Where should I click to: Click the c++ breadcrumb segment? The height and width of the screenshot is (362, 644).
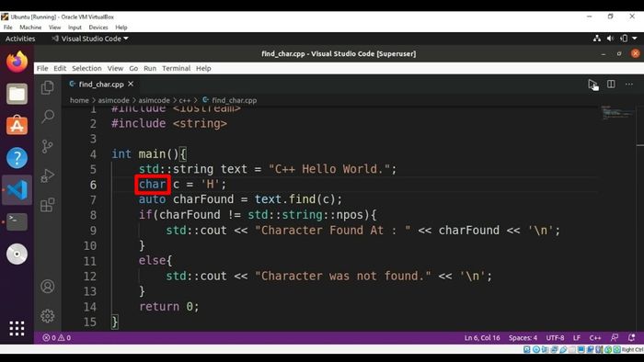184,100
